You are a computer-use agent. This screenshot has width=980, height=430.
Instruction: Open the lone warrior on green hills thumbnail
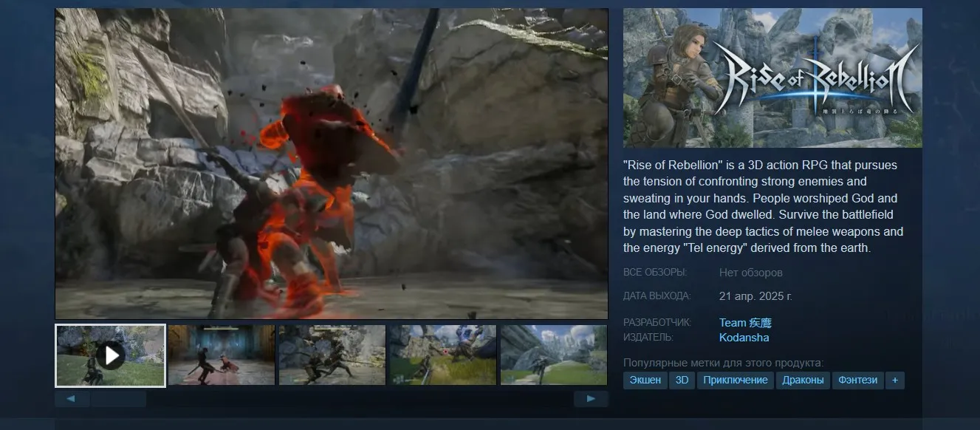554,355
